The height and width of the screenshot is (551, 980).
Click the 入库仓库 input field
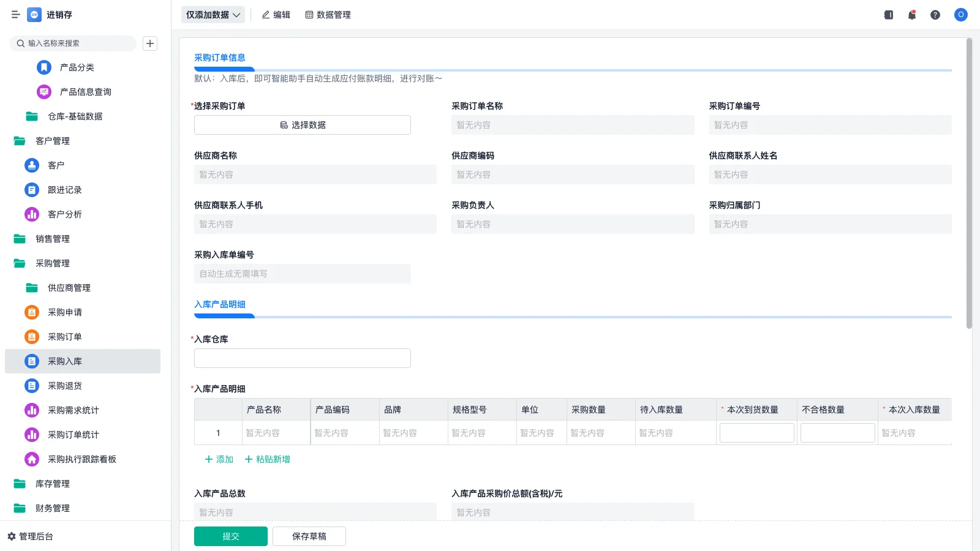pyautogui.click(x=303, y=358)
